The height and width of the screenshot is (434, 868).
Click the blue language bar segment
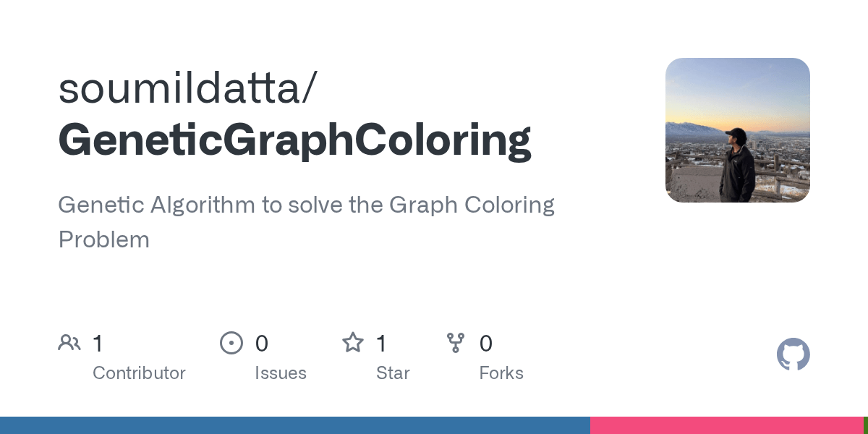295,425
